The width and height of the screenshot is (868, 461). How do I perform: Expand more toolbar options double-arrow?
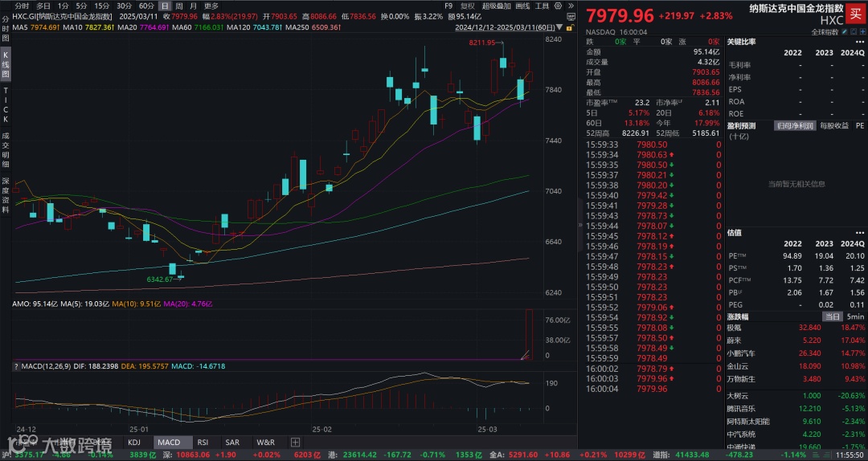tap(571, 6)
